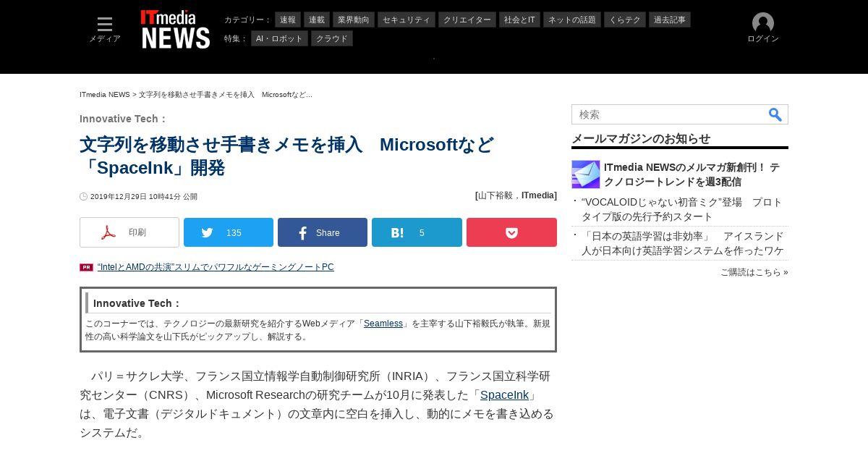Screen dimensions: 868x456
Task: Open the Intel and AMD gaming notebook PR link
Action: (x=216, y=267)
